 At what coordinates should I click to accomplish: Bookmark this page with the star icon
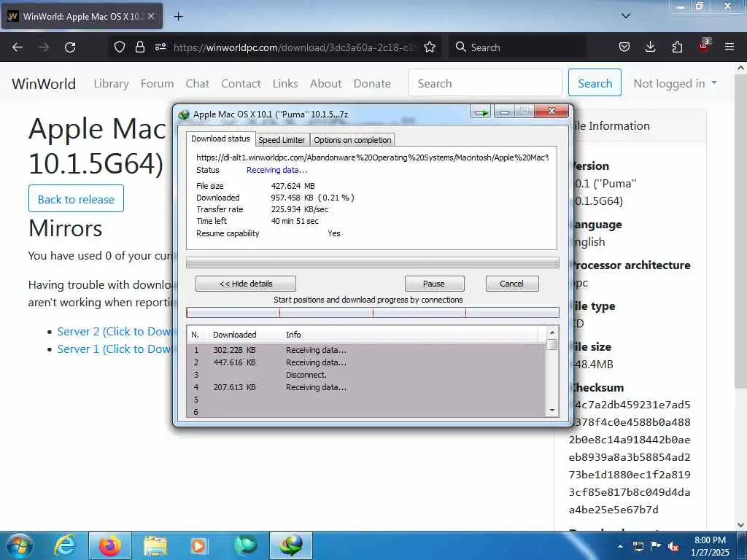pos(430,47)
